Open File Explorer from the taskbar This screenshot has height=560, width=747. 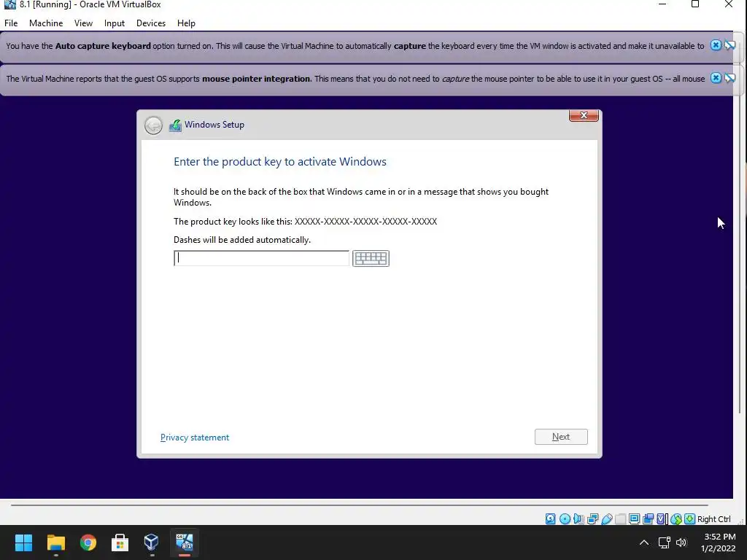click(x=55, y=542)
